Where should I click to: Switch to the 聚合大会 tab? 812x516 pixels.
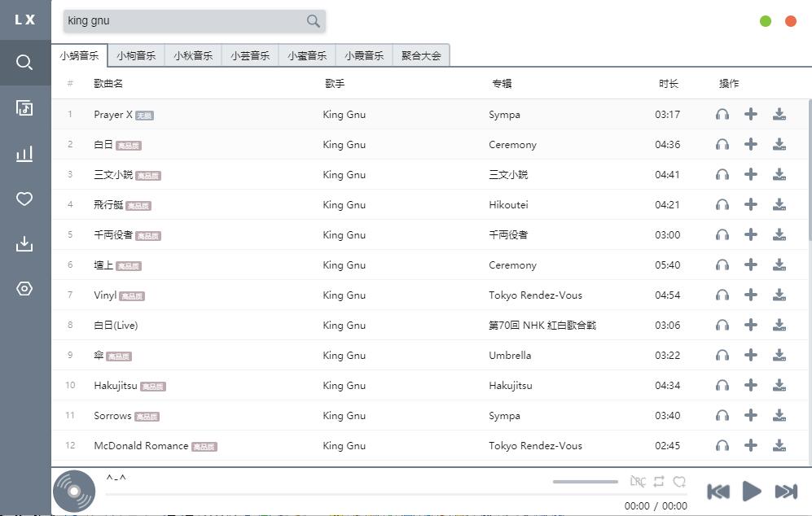click(x=421, y=56)
